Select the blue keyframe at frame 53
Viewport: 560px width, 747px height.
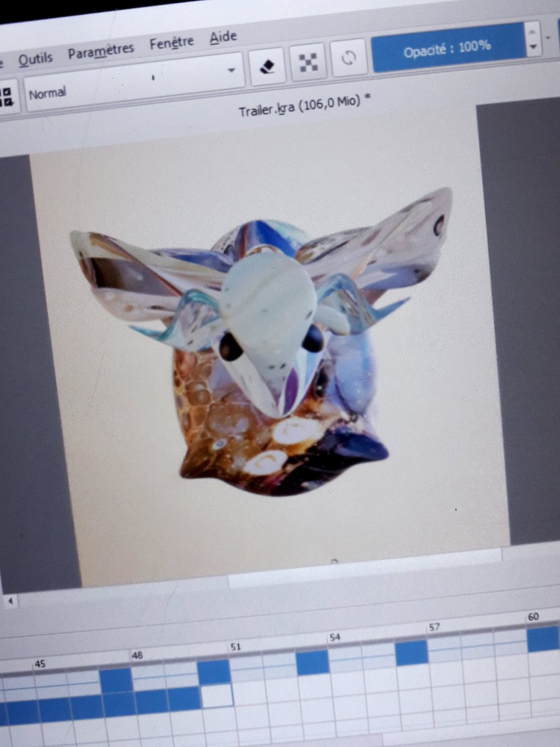tap(312, 662)
